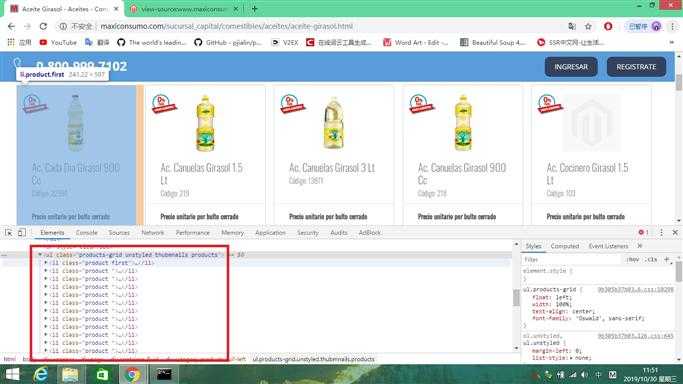The image size is (683, 384).
Task: Show more bookmarks with the overflow chevron
Action: click(671, 42)
